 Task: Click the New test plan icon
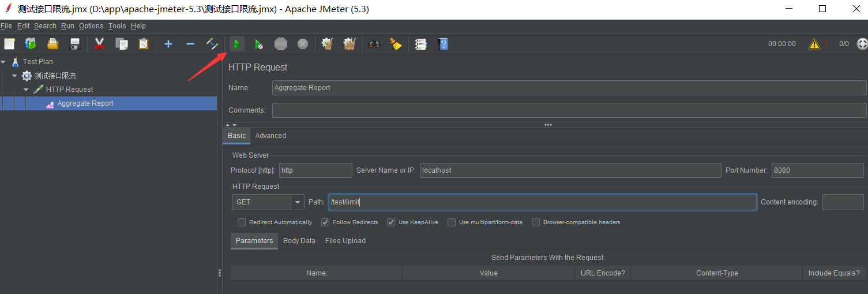pyautogui.click(x=9, y=44)
